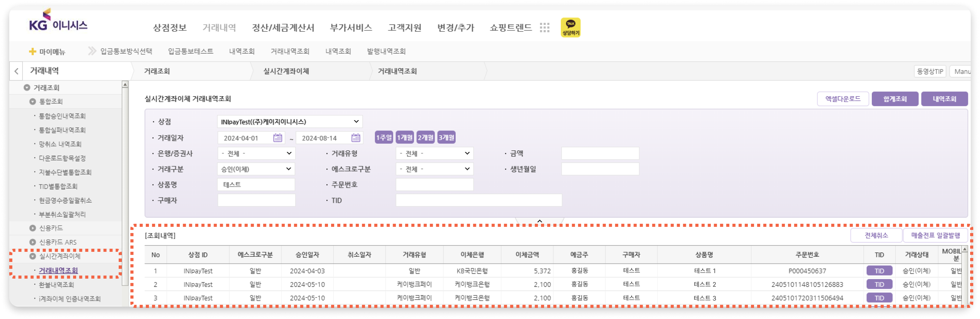The image size is (980, 319).
Task: Open calendar for start date 2024-04-01
Action: (x=278, y=138)
